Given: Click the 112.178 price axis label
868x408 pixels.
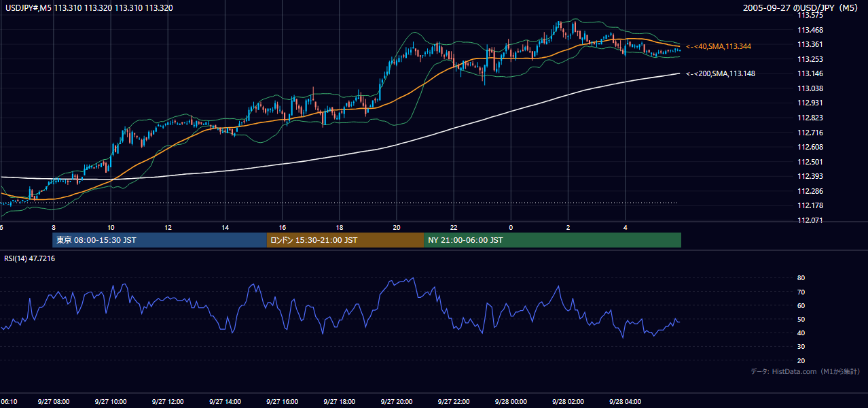Looking at the screenshot, I should 810,205.
